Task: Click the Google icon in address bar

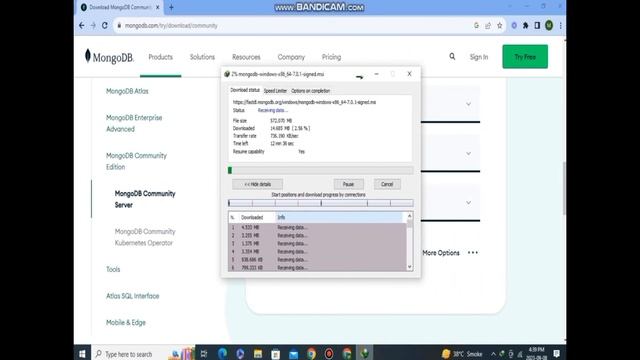Action: [476, 25]
